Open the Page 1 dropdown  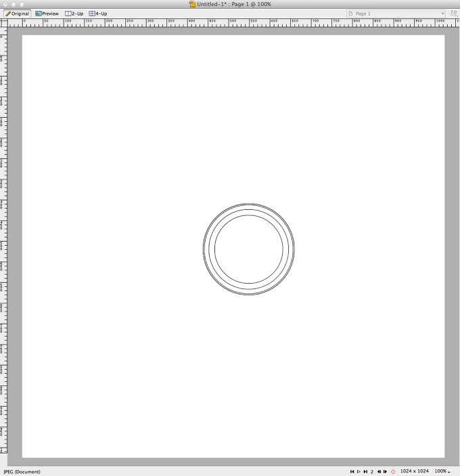pos(396,14)
